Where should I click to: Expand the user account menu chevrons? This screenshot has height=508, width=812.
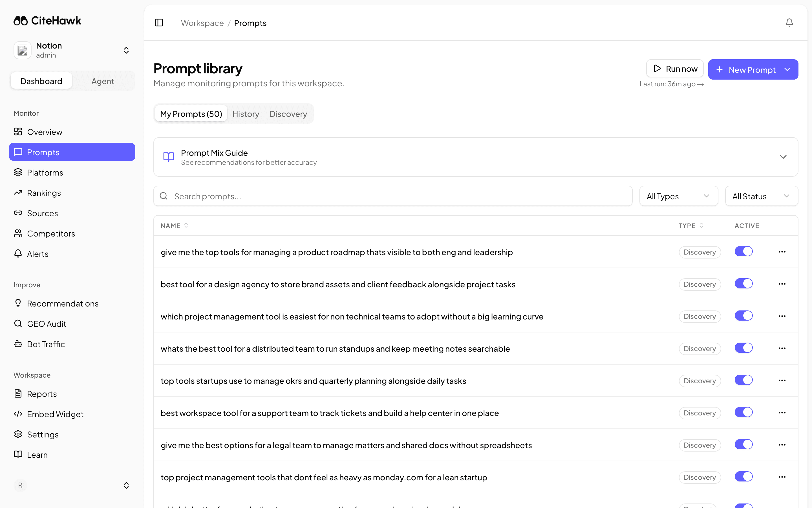[x=126, y=485]
